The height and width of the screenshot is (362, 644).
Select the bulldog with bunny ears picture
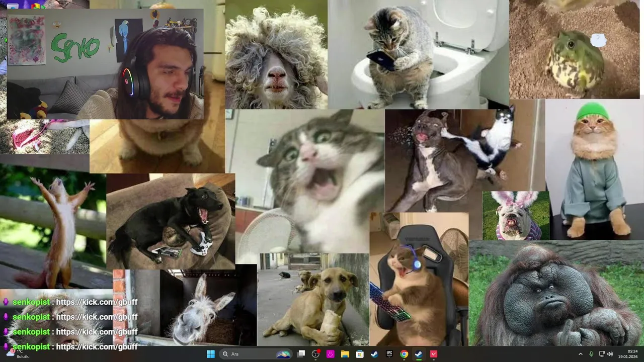click(x=516, y=216)
